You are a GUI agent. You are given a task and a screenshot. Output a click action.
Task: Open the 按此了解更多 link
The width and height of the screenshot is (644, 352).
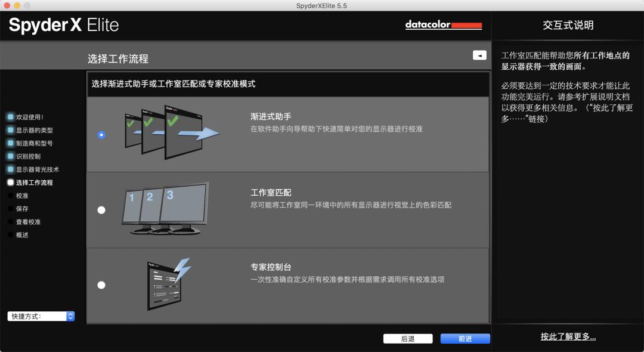568,337
